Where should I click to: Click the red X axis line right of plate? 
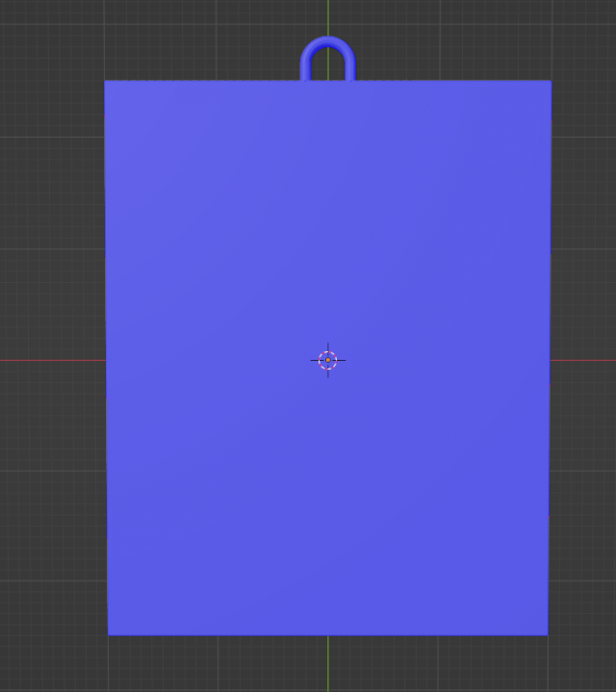pos(582,360)
